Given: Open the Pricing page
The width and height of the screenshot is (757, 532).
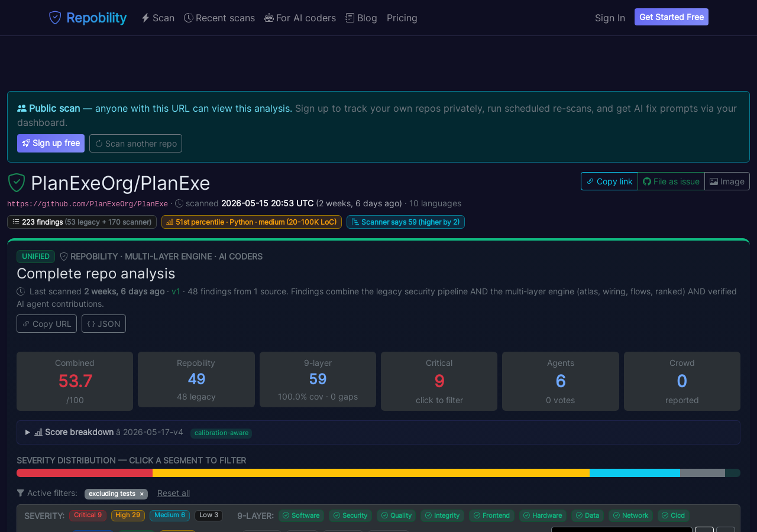Looking at the screenshot, I should point(402,18).
